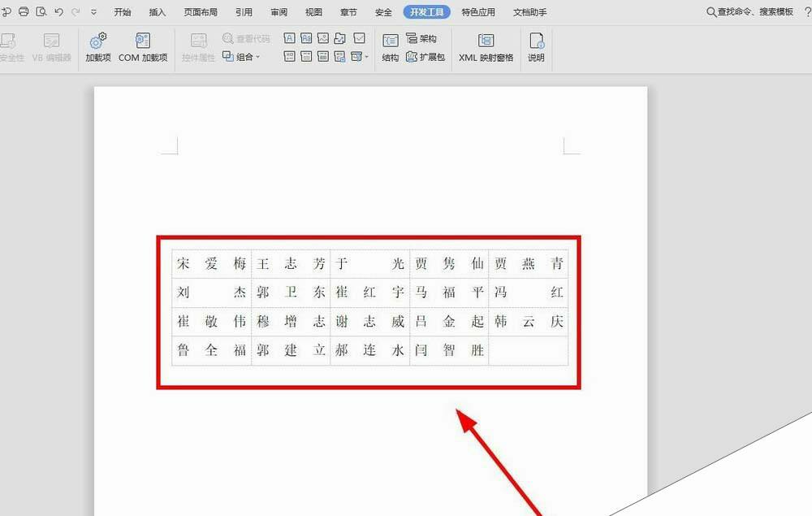Image resolution: width=812 pixels, height=516 pixels.
Task: Click the 架构 button
Action: [421, 38]
